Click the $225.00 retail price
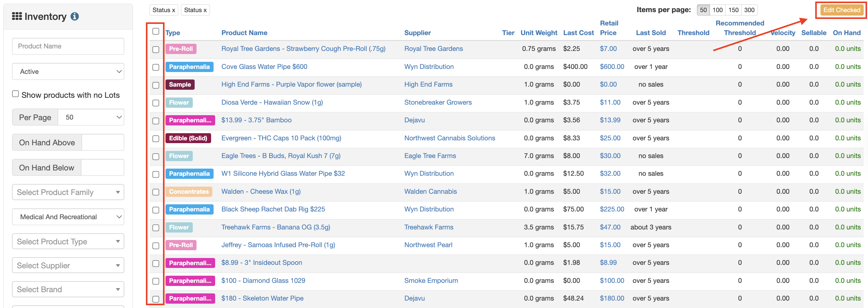This screenshot has width=868, height=308. click(x=612, y=209)
